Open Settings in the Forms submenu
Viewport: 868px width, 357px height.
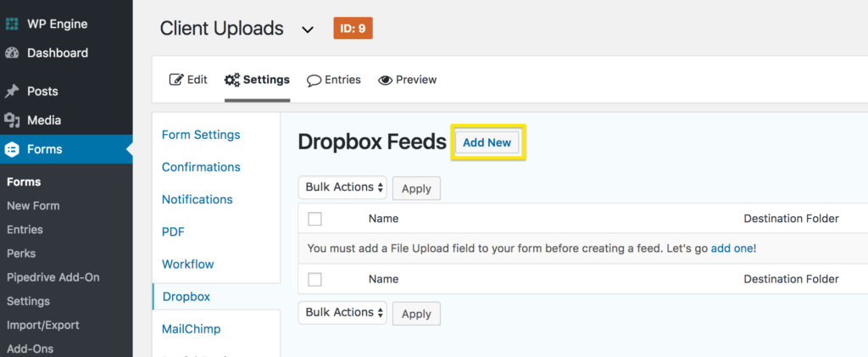(28, 301)
